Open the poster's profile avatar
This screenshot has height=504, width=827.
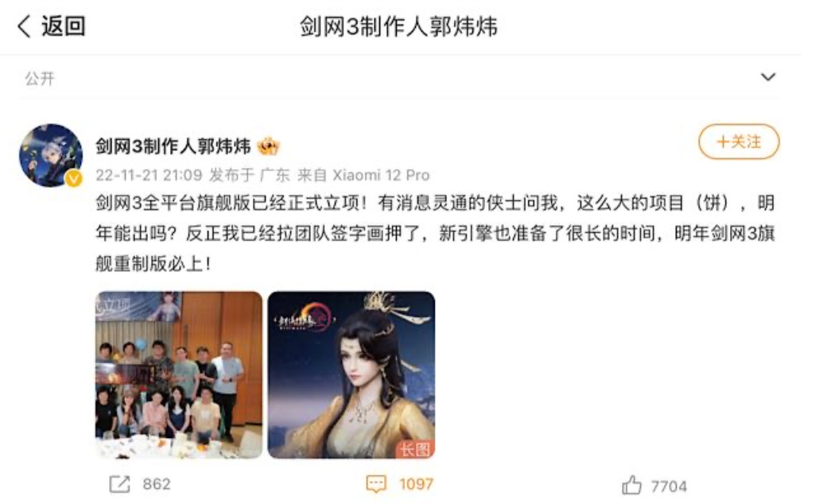pyautogui.click(x=51, y=155)
